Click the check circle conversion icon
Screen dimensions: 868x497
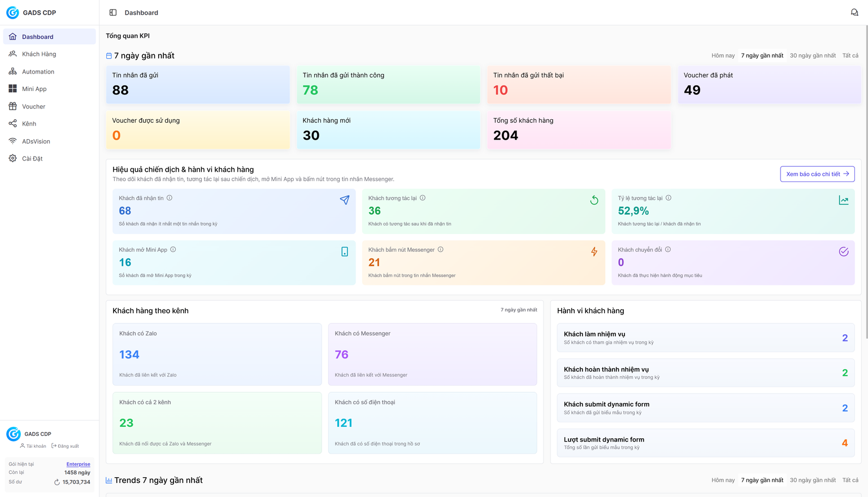[844, 252]
